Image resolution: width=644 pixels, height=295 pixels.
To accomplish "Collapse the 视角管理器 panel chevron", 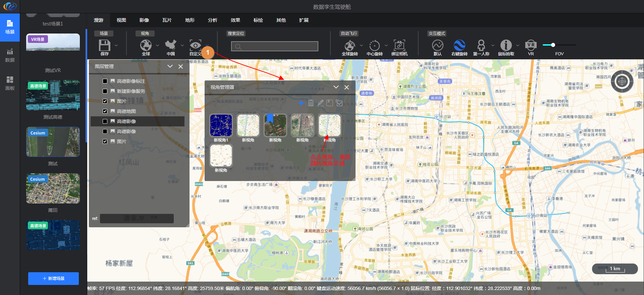I will coord(336,87).
